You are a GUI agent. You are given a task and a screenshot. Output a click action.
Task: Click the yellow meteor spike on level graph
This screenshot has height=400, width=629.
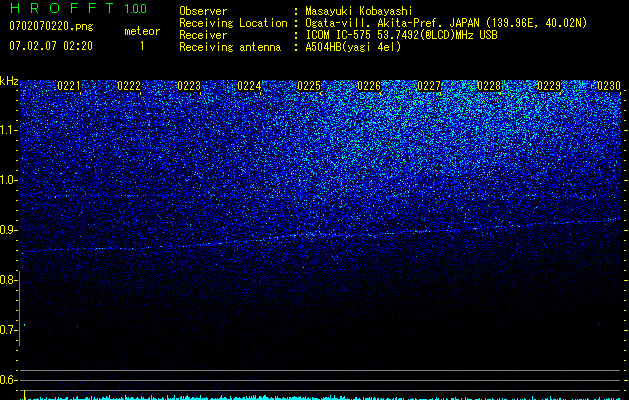[25, 395]
